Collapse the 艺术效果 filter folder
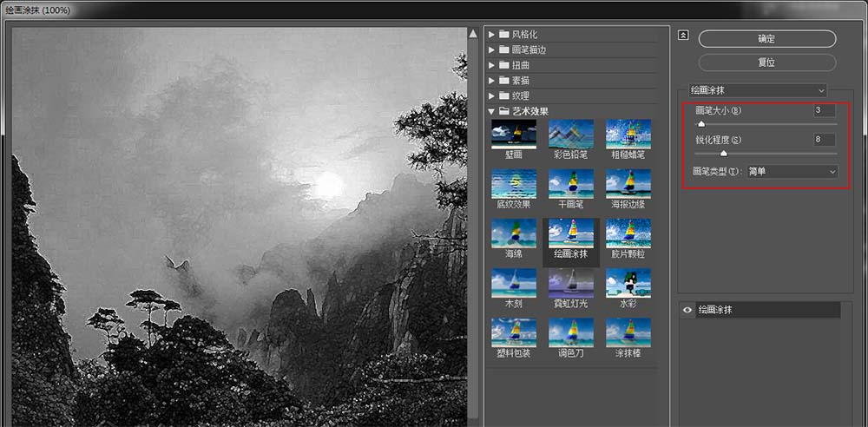 coord(491,111)
